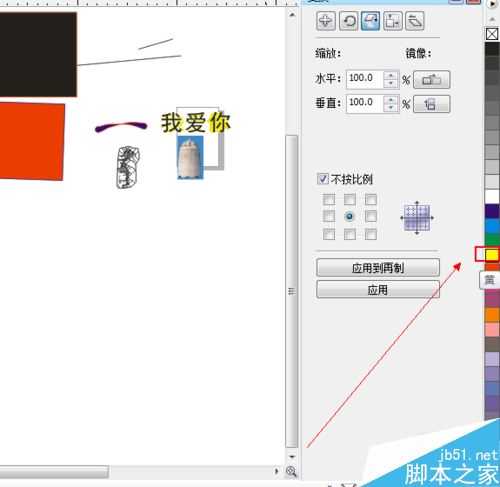500x487 pixels.
Task: Click the vertical mirror button
Action: pyautogui.click(x=432, y=104)
